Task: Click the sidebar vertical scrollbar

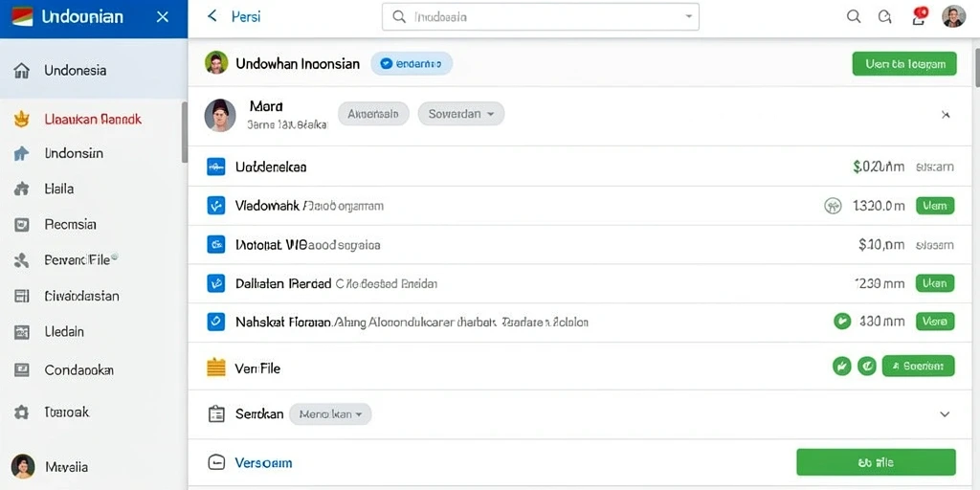Action: 185,131
